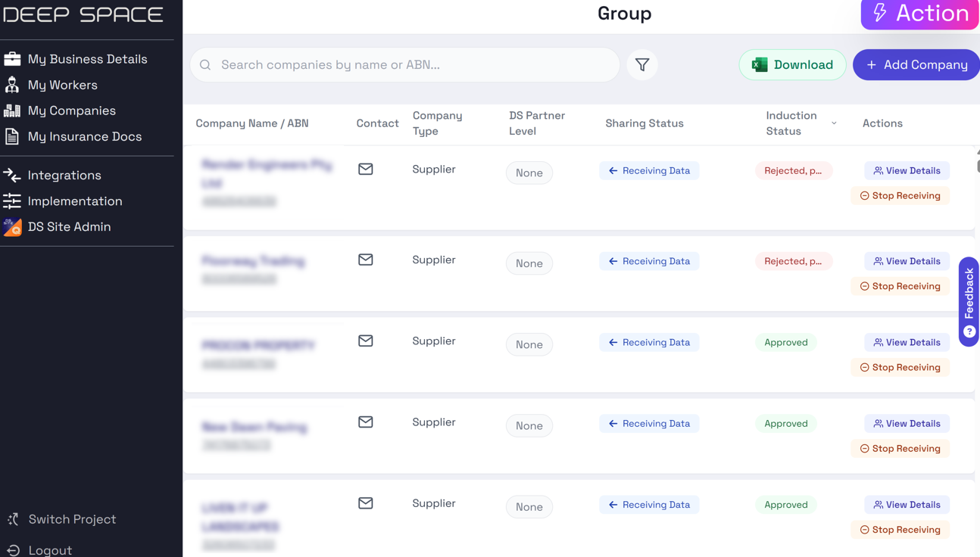Open Implementation sliders icon
This screenshot has height=557, width=980.
(12, 201)
